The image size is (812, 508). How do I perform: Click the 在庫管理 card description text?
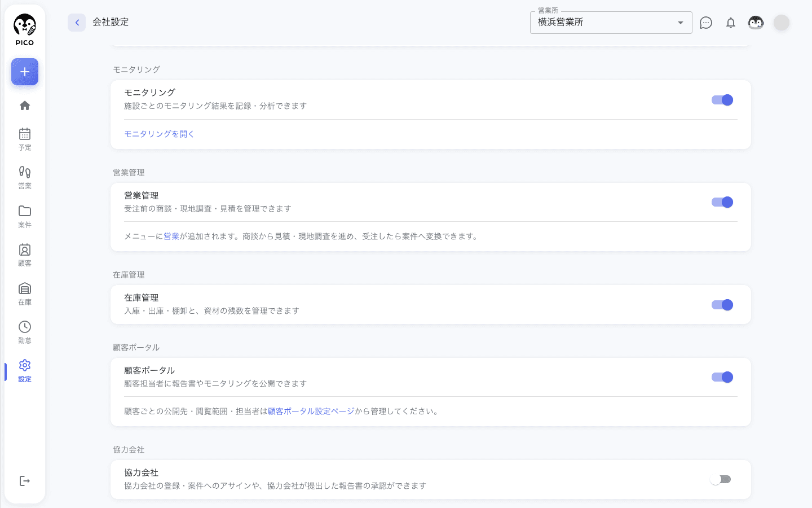[x=211, y=311]
